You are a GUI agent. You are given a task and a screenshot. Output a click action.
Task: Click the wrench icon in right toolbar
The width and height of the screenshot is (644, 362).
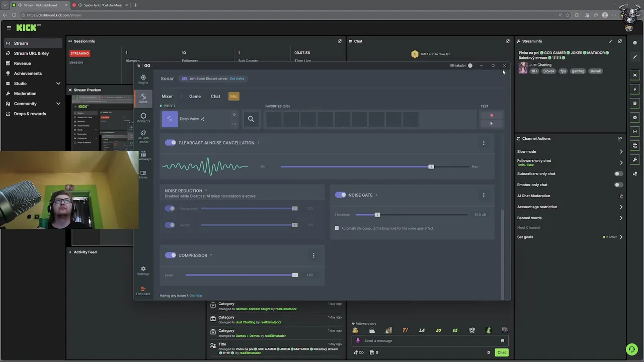coord(635,159)
